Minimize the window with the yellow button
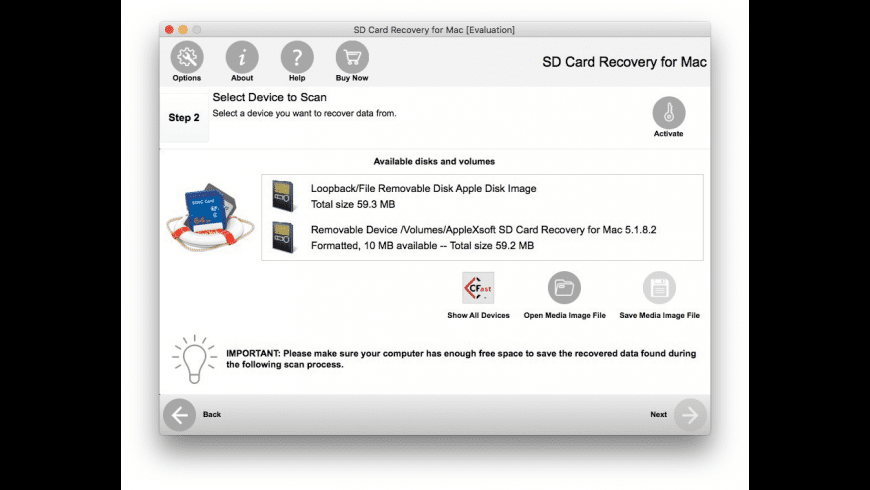The width and height of the screenshot is (870, 490). 183,29
